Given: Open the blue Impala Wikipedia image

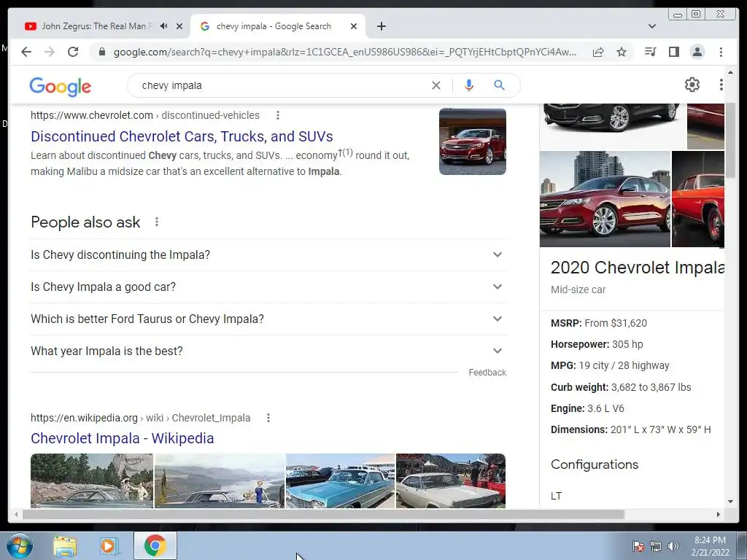Looking at the screenshot, I should pyautogui.click(x=340, y=481).
